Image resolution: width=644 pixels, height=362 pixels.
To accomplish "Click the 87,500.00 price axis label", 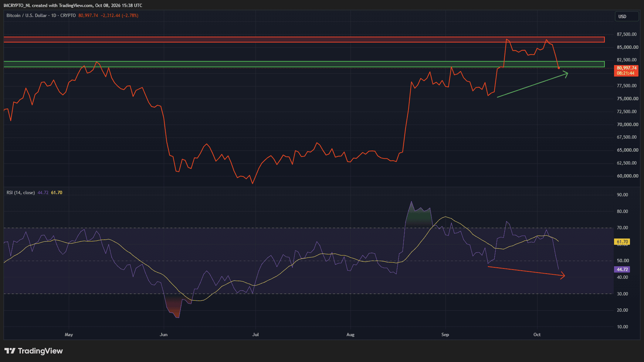I will coord(627,34).
